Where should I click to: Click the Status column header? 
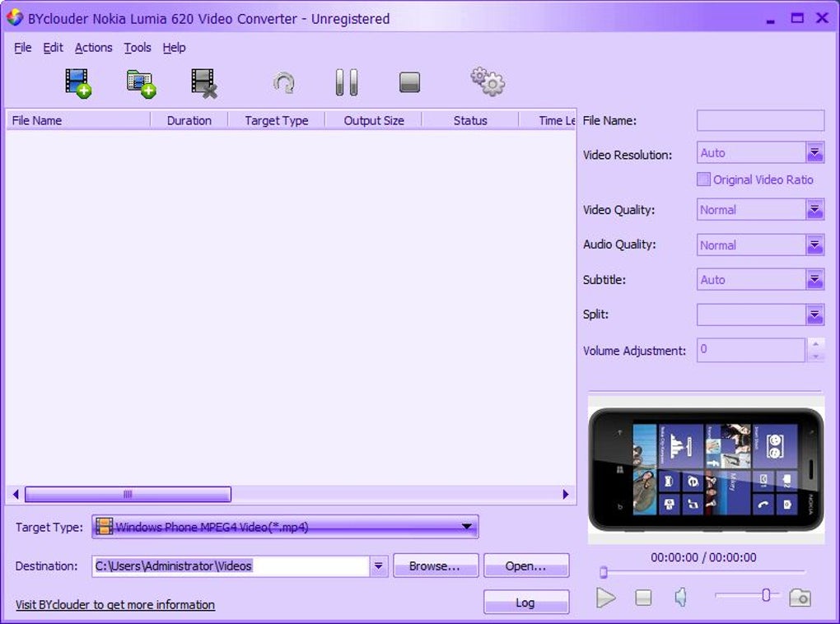pyautogui.click(x=470, y=120)
